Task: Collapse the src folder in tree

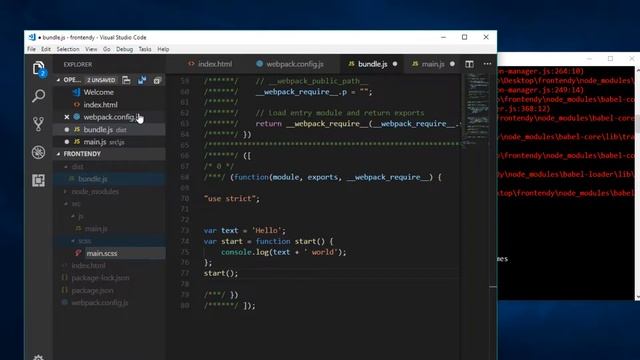Action: point(66,204)
